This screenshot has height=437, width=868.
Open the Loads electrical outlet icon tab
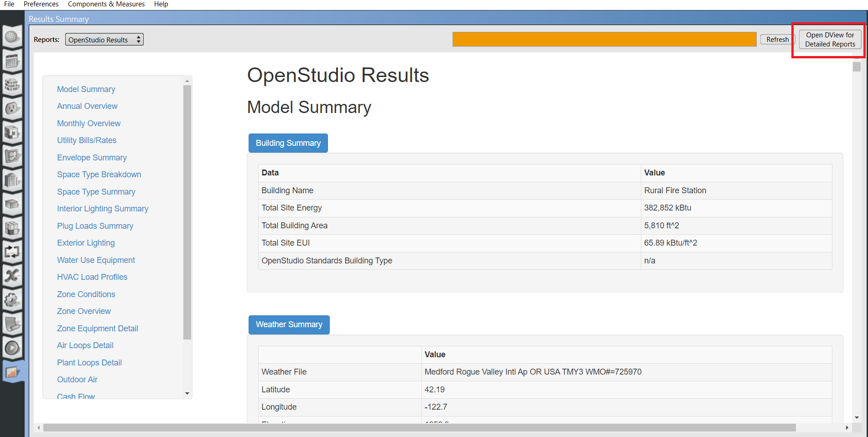[12, 108]
